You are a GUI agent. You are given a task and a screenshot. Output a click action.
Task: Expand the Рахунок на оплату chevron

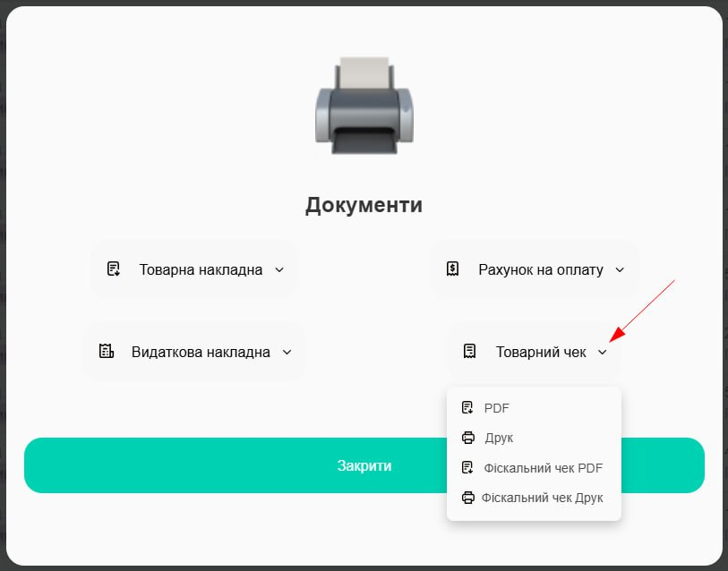tap(620, 269)
